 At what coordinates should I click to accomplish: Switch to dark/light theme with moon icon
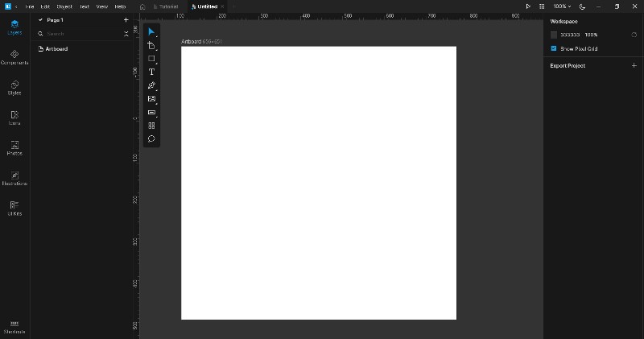coord(582,6)
